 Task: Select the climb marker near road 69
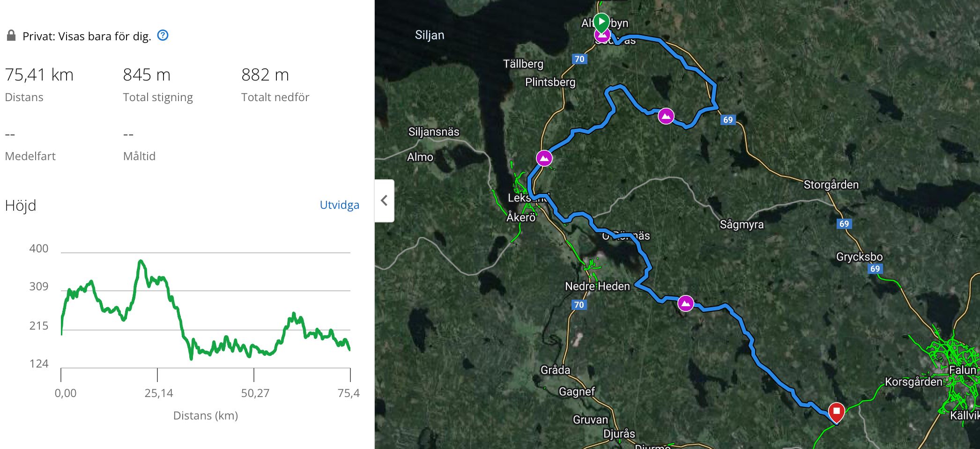point(666,116)
